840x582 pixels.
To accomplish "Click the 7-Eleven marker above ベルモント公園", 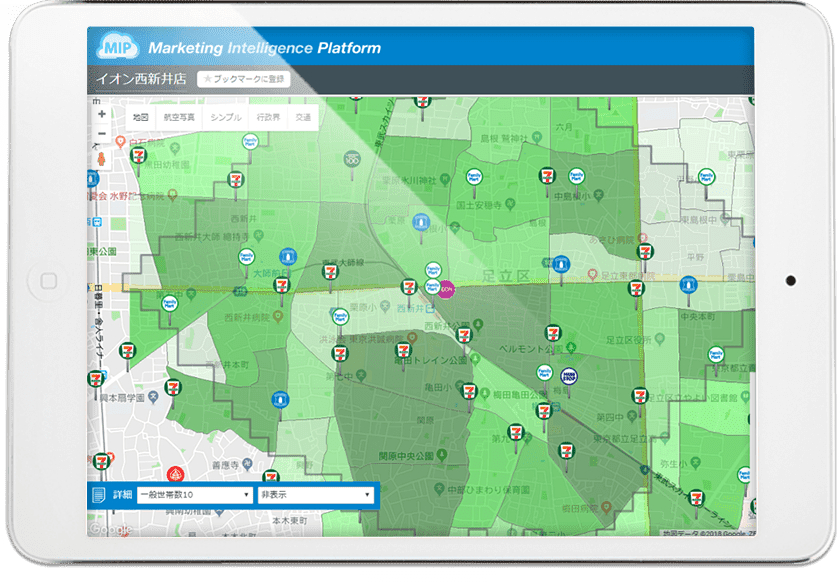I will [x=553, y=334].
